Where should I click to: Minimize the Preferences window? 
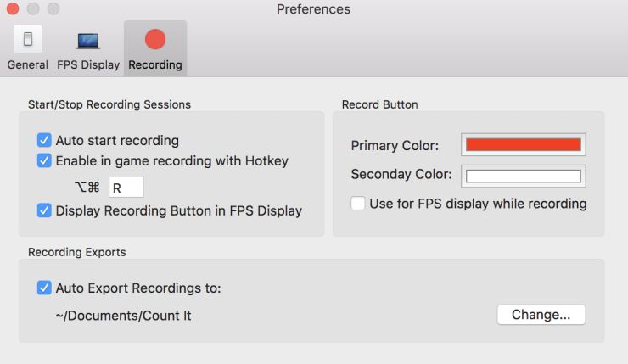(x=35, y=10)
